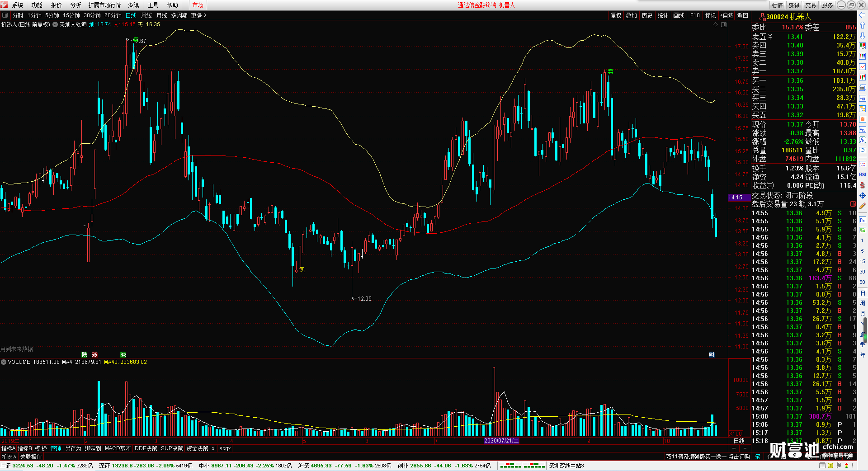This screenshot has width=868, height=471.
Task: Click the diamond icon at chart top-right
Action: point(715,25)
